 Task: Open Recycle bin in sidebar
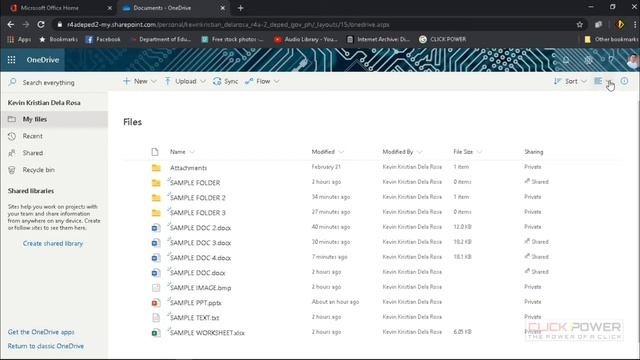[54, 170]
